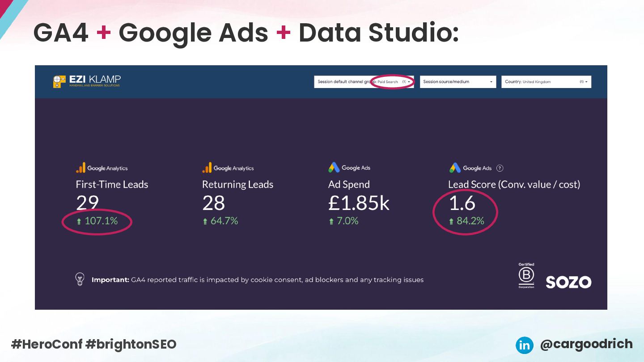Click the Ad Spend £1.85k figure
Screen dimensions: 644x362
(x=359, y=203)
